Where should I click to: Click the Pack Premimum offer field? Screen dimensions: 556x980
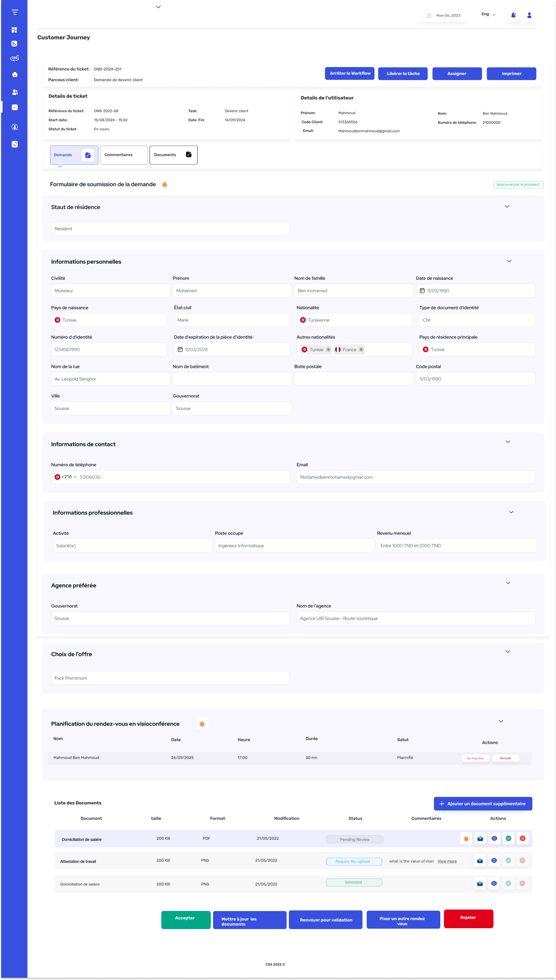[x=170, y=678]
